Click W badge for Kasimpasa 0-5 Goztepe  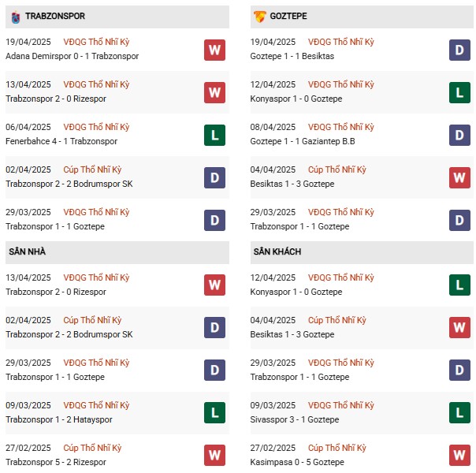point(460,455)
